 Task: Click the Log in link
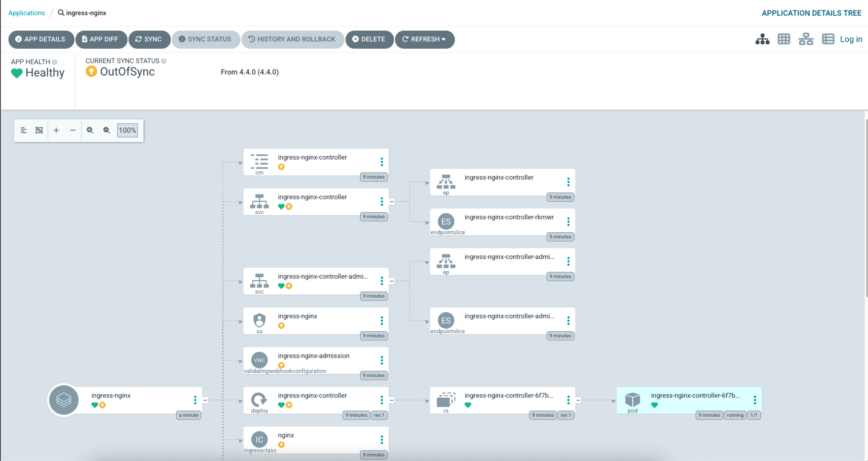[851, 39]
